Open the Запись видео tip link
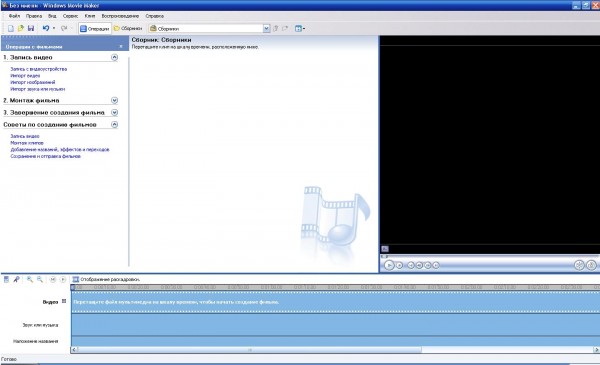The width and height of the screenshot is (600, 365). tap(25, 136)
